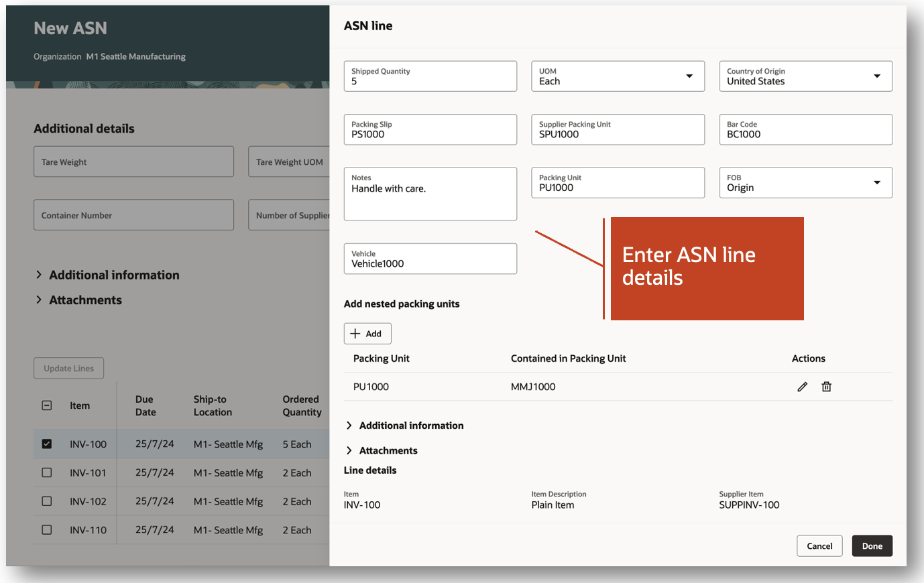Tick the INV-102 row checkbox
This screenshot has width=924, height=583.
pyautogui.click(x=47, y=501)
